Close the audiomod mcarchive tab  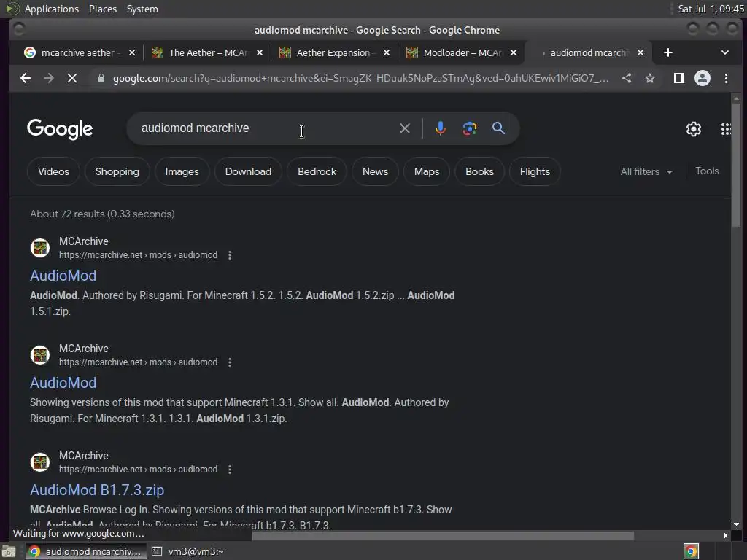(640, 52)
